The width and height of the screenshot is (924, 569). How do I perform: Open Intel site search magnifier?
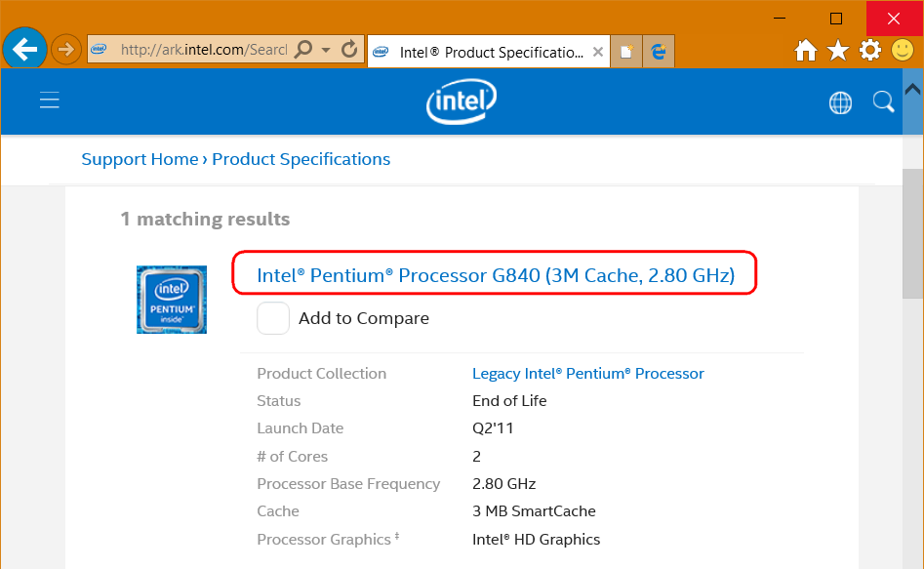point(883,102)
